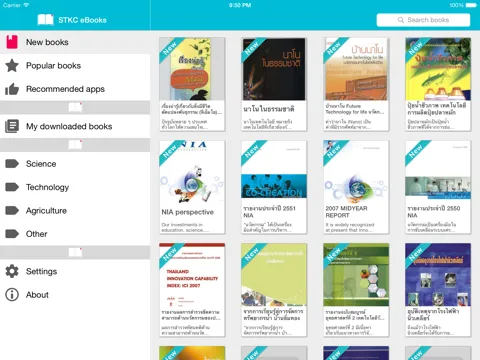The height and width of the screenshot is (360, 480).
Task: Open Thailand Innovation Capability Index book
Action: [x=192, y=275]
